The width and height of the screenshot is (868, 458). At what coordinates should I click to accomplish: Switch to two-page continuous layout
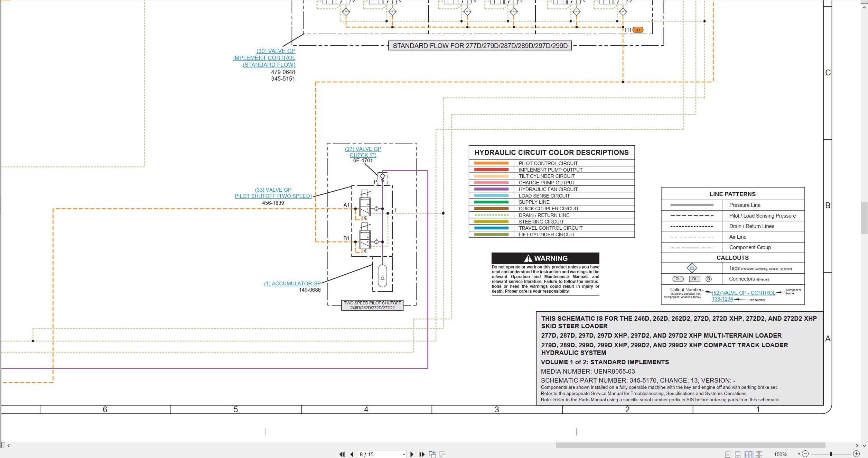pyautogui.click(x=759, y=454)
